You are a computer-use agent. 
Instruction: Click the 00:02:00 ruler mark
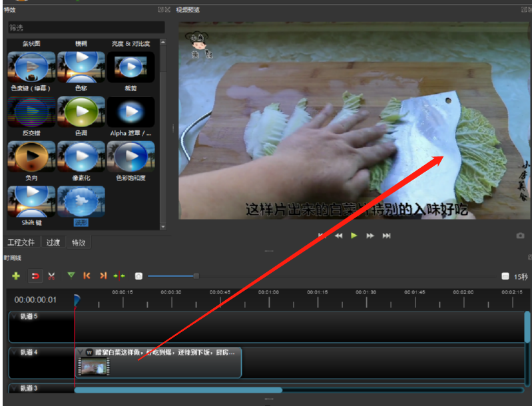(463, 292)
